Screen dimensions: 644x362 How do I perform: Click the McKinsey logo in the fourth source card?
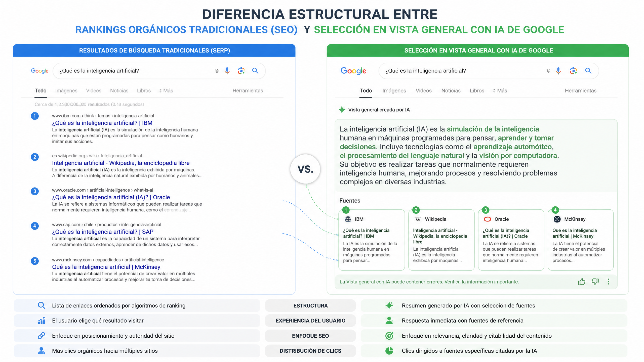click(x=557, y=219)
